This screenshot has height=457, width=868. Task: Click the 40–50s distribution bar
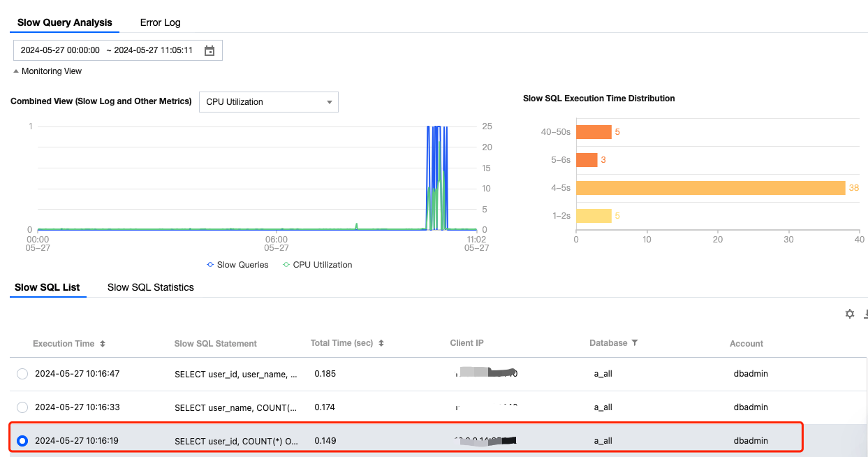point(594,132)
